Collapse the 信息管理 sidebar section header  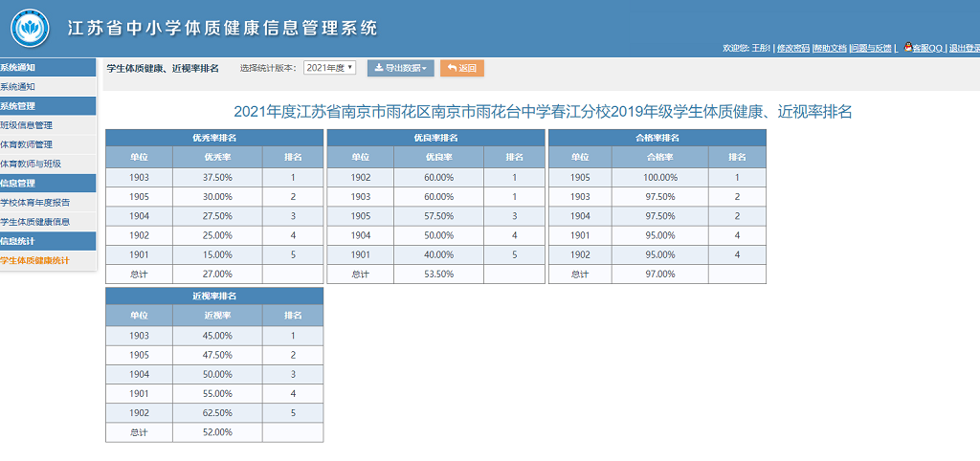(48, 183)
